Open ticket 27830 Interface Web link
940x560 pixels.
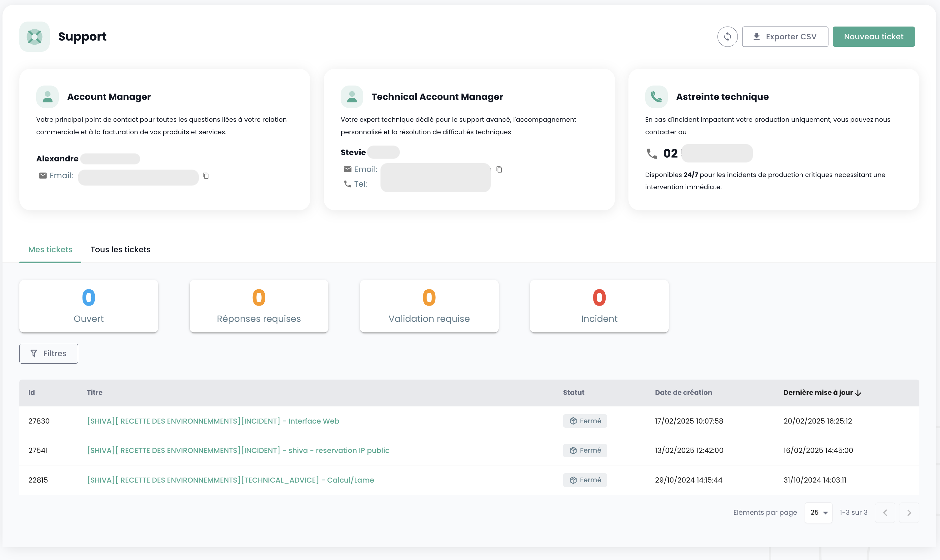tap(213, 421)
